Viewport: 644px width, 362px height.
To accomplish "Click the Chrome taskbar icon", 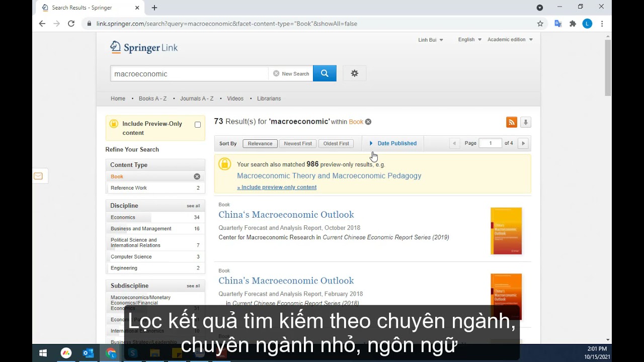I will [x=111, y=353].
